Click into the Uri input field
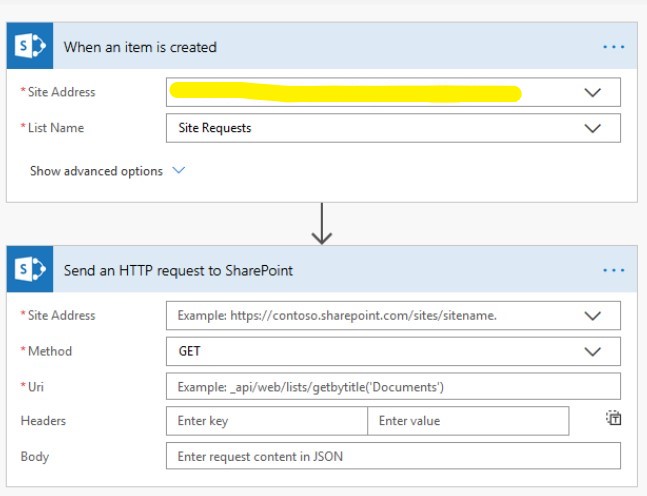Viewport: 647px width, 496px height. point(393,387)
